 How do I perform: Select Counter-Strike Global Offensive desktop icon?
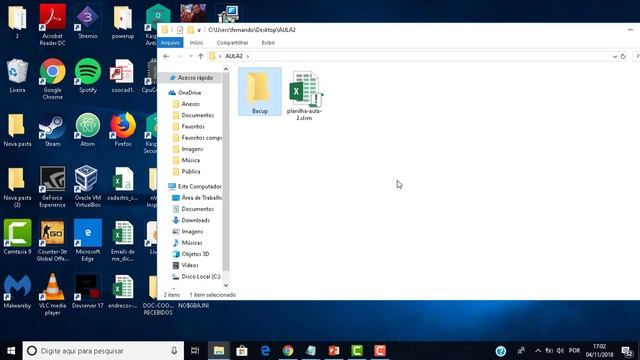coord(53,241)
